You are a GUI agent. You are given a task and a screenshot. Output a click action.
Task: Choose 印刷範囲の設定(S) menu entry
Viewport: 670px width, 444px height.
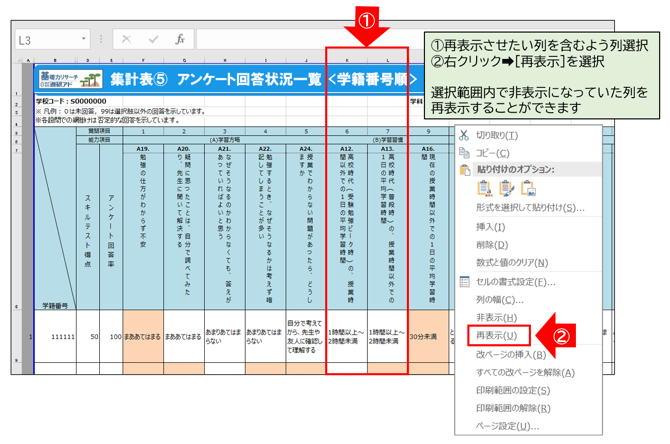(x=513, y=391)
